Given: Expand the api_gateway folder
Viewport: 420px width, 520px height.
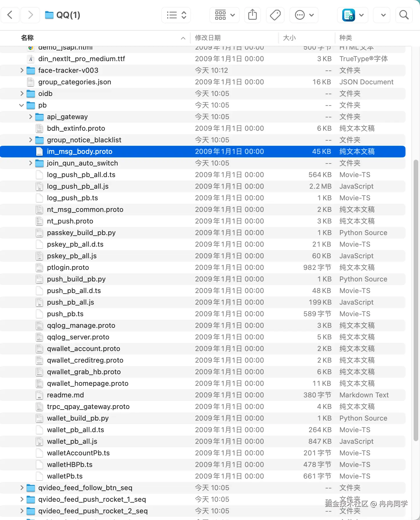Looking at the screenshot, I should pos(30,117).
